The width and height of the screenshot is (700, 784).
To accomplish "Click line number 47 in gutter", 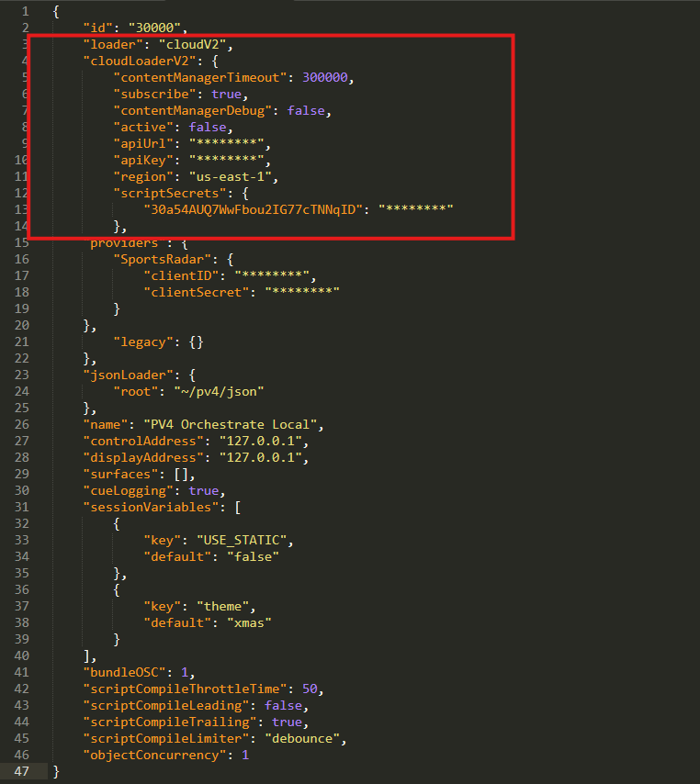I will point(21,771).
